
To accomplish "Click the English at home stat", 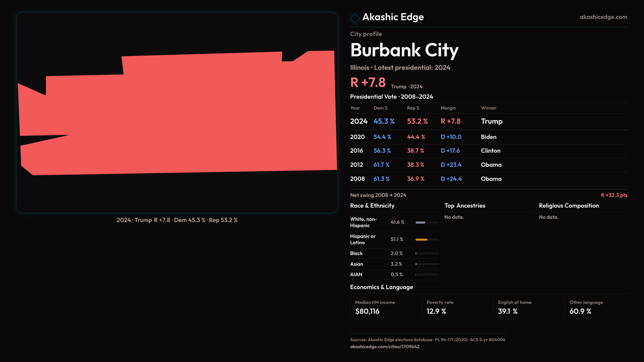I will click(x=507, y=311).
